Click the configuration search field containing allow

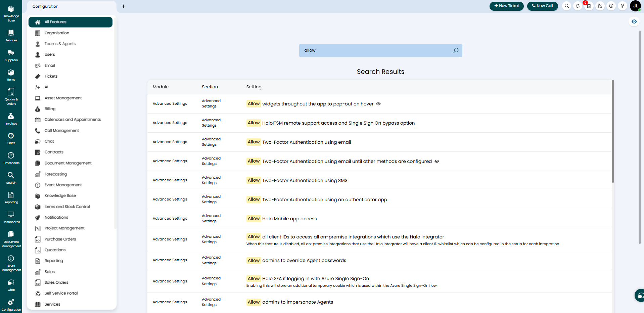[x=376, y=50]
